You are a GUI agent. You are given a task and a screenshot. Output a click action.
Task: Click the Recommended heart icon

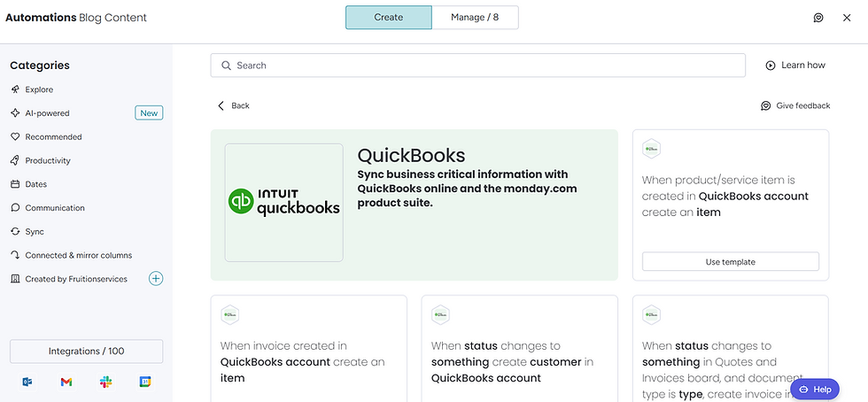click(x=15, y=136)
